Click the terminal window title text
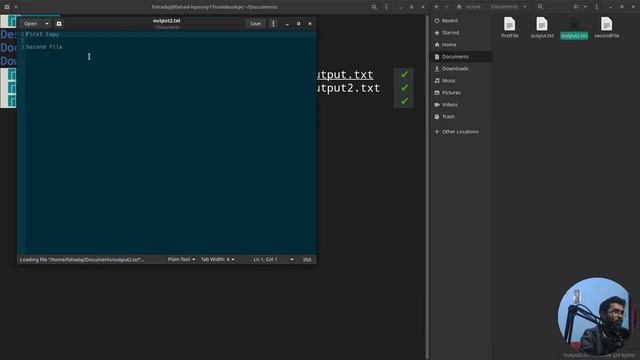The image size is (640, 360). click(215, 7)
